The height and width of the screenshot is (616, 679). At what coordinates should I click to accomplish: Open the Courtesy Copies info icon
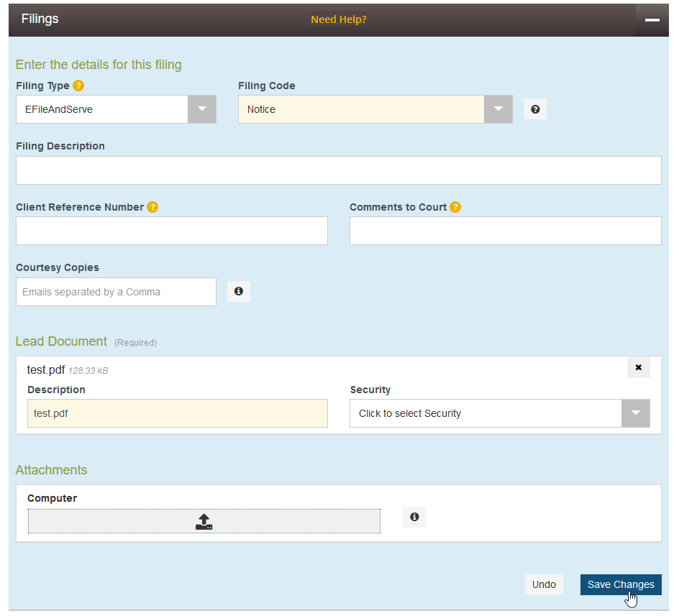[x=239, y=292]
